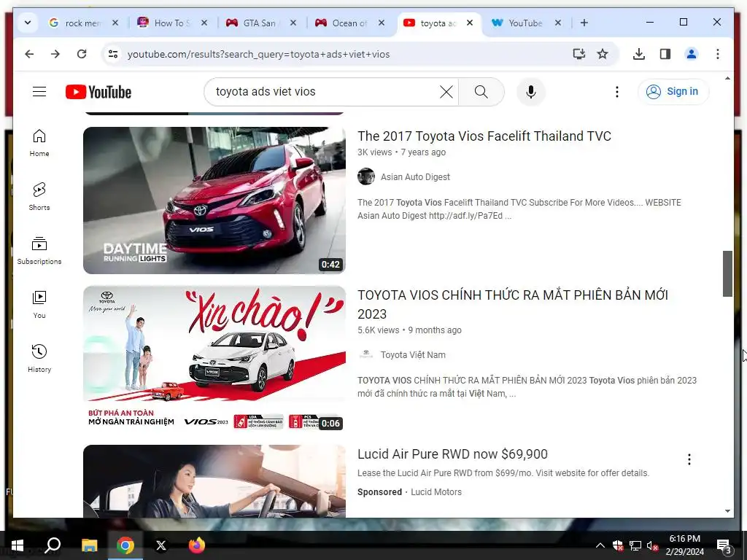This screenshot has width=747, height=560.
Task: Click the magnifier search button
Action: (x=481, y=91)
